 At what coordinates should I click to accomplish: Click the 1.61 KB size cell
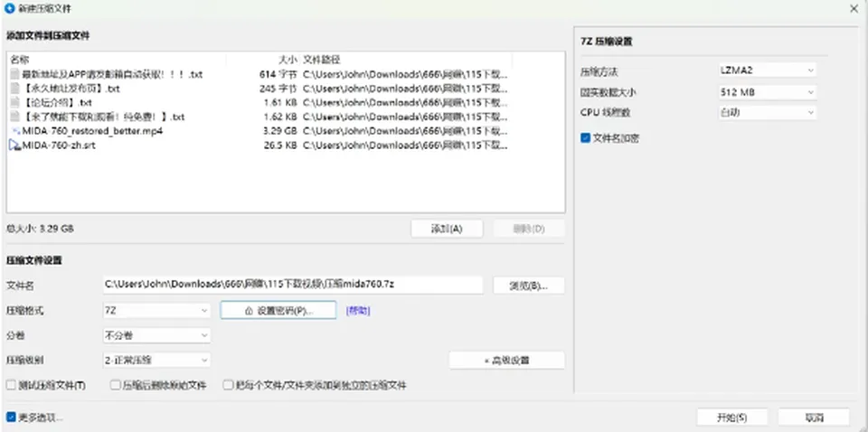(280, 103)
